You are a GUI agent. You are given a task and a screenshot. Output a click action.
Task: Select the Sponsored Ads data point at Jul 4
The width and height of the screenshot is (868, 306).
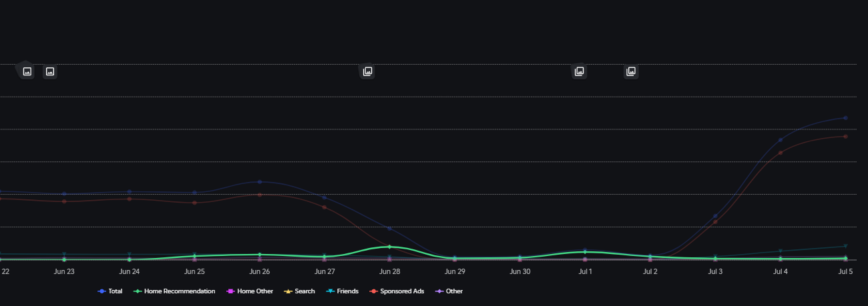[780, 153]
